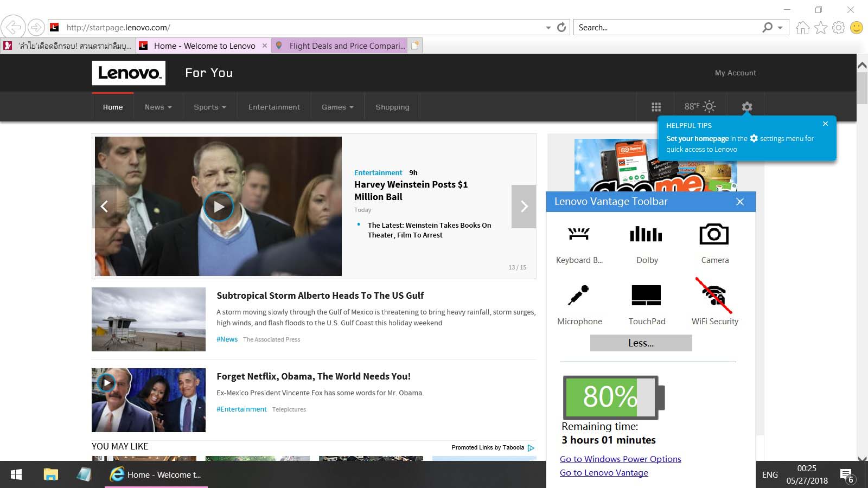Go to next carousel slide
The width and height of the screenshot is (868, 488).
coord(524,206)
